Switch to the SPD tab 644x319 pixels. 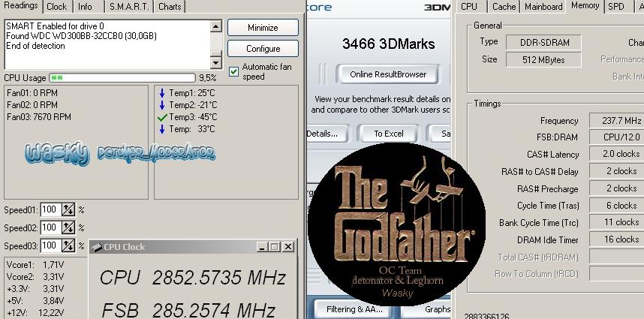[x=615, y=7]
